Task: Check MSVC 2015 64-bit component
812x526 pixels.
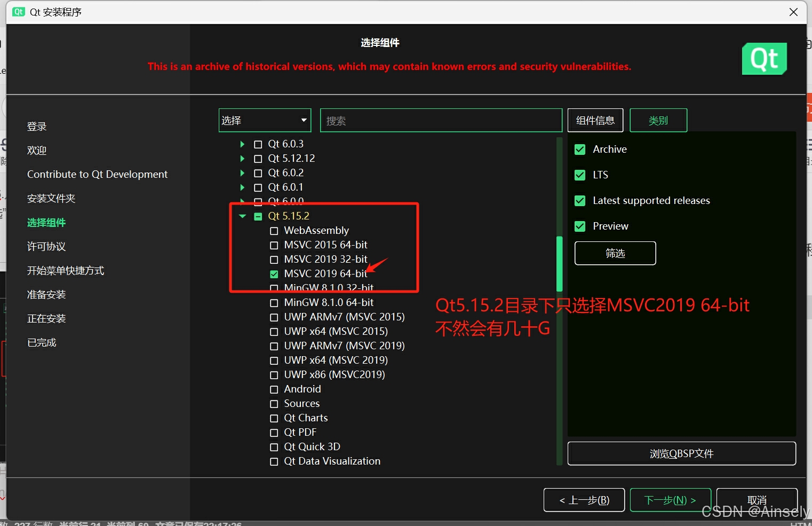Action: coord(274,245)
